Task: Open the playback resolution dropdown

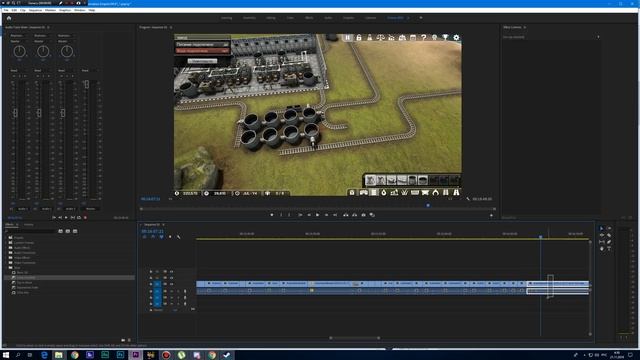Action: click(x=451, y=199)
